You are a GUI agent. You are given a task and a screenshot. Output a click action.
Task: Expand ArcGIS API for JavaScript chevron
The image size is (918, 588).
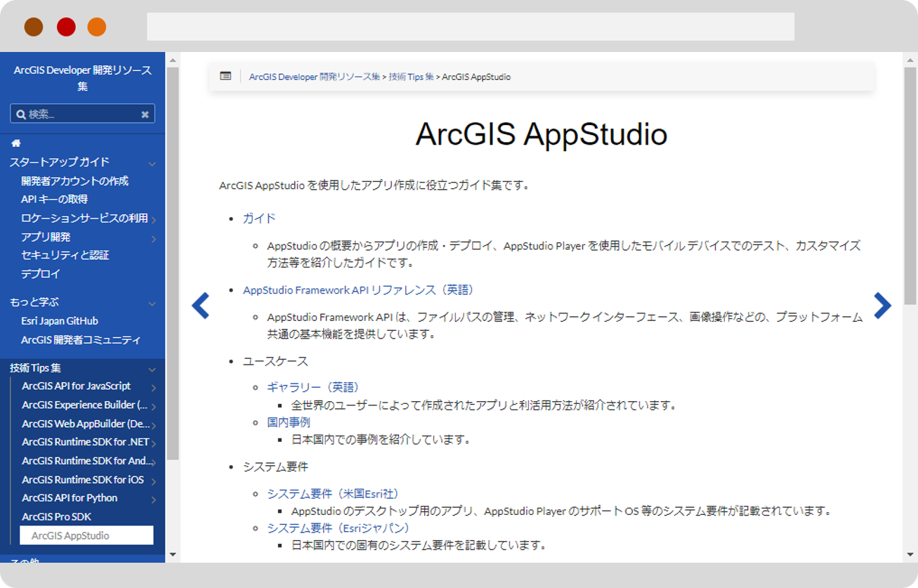tap(153, 388)
